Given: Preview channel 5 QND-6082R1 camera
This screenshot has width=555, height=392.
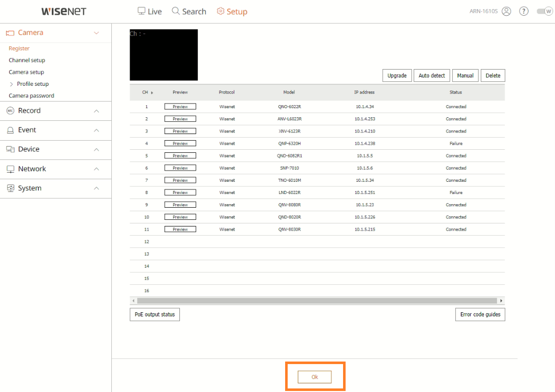Looking at the screenshot, I should tap(180, 156).
